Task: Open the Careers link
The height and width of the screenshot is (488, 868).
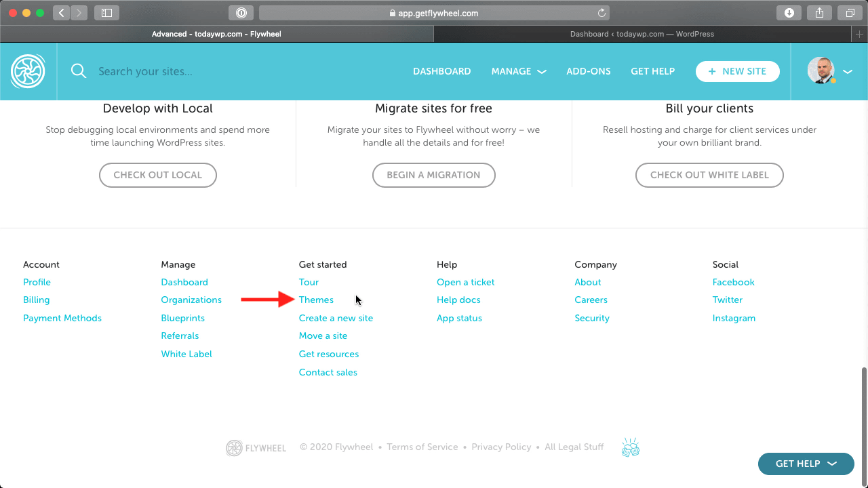Action: (x=591, y=300)
